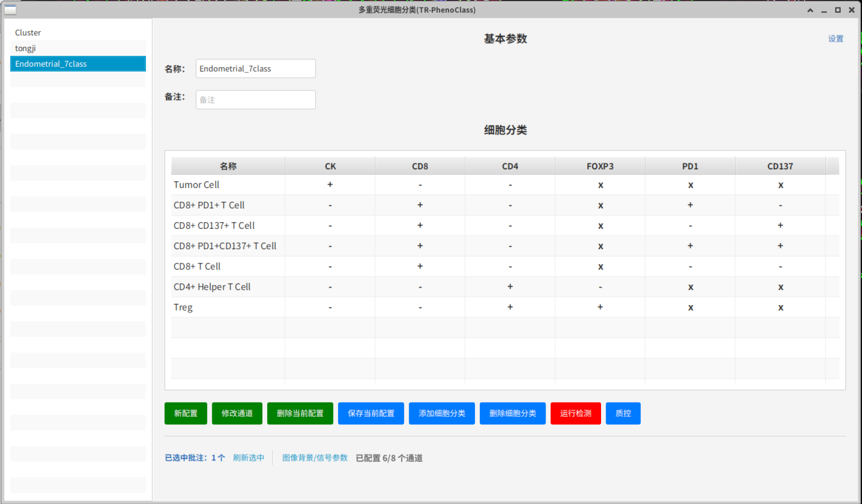
Task: Click the CD8 column header
Action: click(x=420, y=166)
